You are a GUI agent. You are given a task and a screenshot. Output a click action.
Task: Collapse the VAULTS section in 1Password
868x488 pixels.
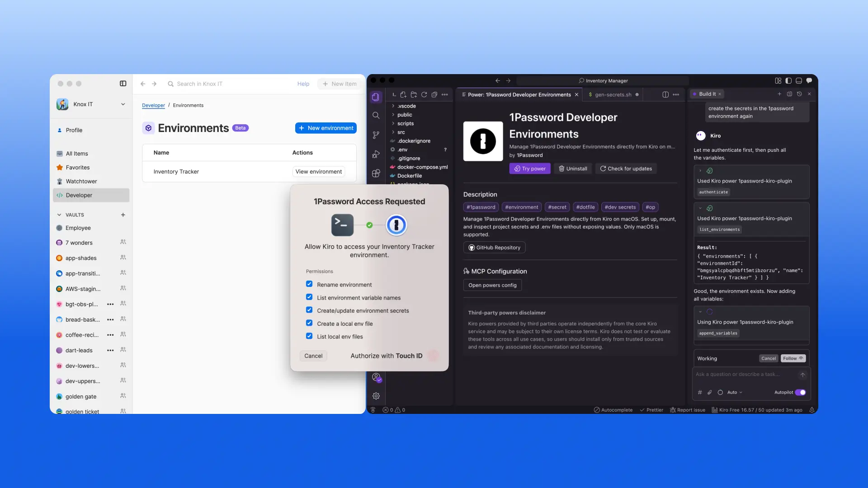tap(59, 215)
